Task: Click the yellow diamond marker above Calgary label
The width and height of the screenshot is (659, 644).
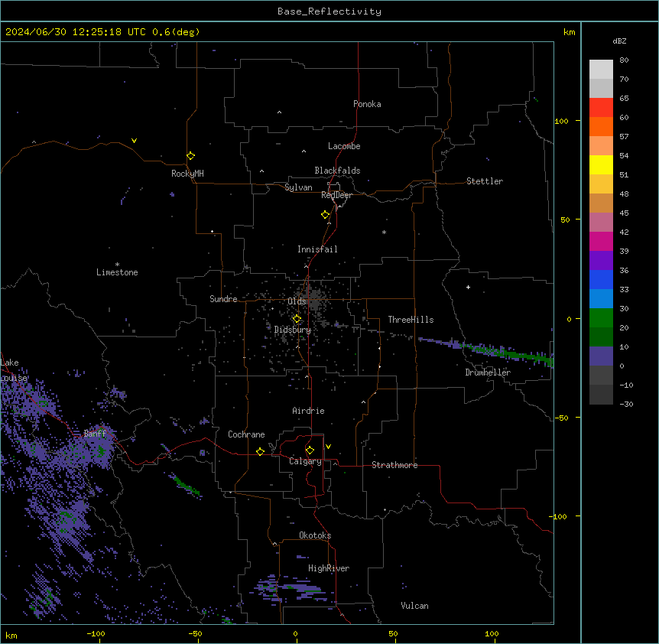Action: tap(310, 450)
